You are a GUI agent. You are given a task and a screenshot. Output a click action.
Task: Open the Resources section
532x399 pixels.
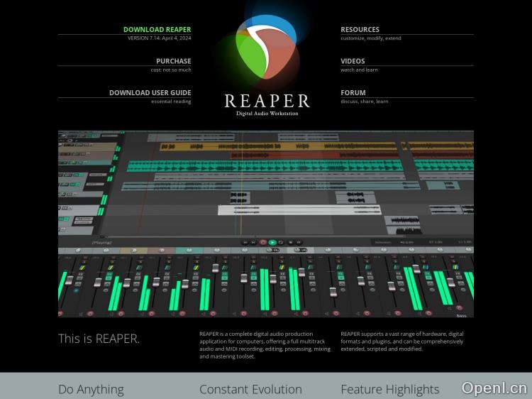(x=360, y=30)
